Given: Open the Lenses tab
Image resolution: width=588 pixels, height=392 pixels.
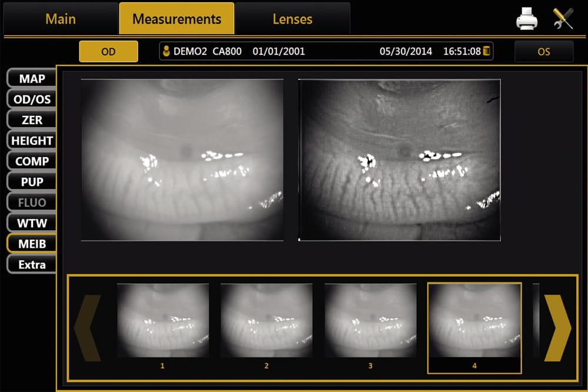Looking at the screenshot, I should pos(292,19).
